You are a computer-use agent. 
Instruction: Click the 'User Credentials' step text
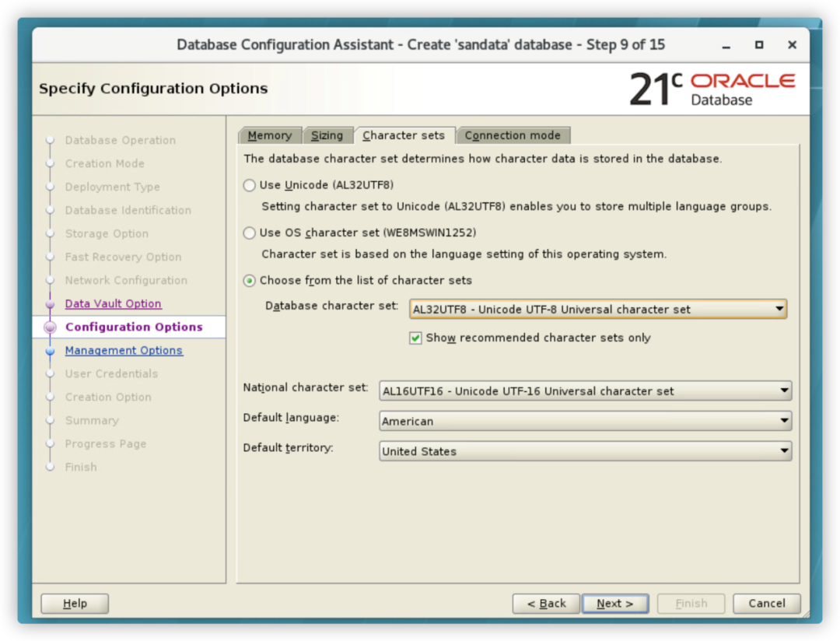(x=111, y=373)
